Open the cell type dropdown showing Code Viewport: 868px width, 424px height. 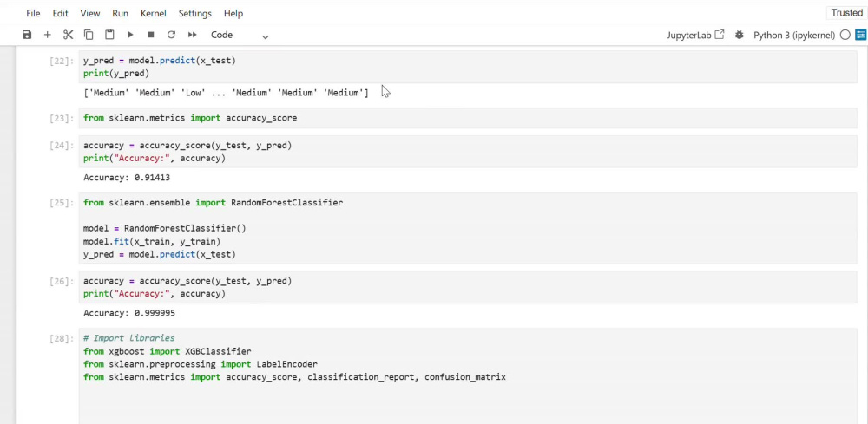click(x=240, y=35)
